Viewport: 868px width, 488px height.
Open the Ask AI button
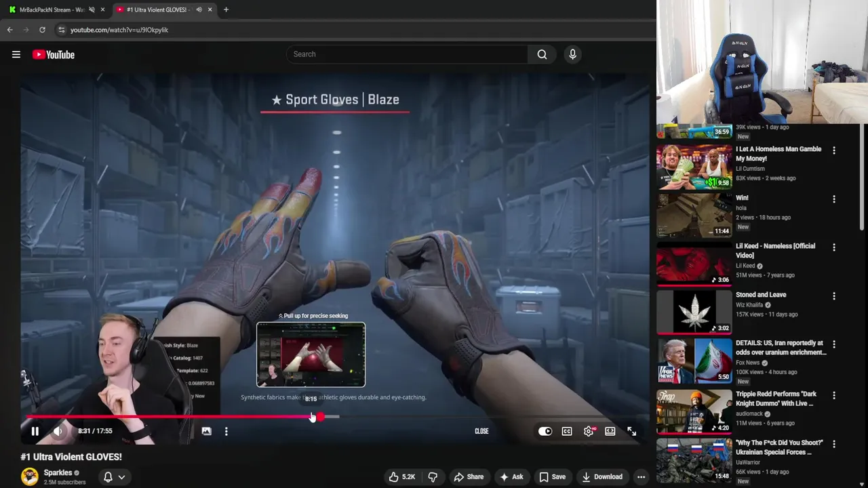[511, 476]
